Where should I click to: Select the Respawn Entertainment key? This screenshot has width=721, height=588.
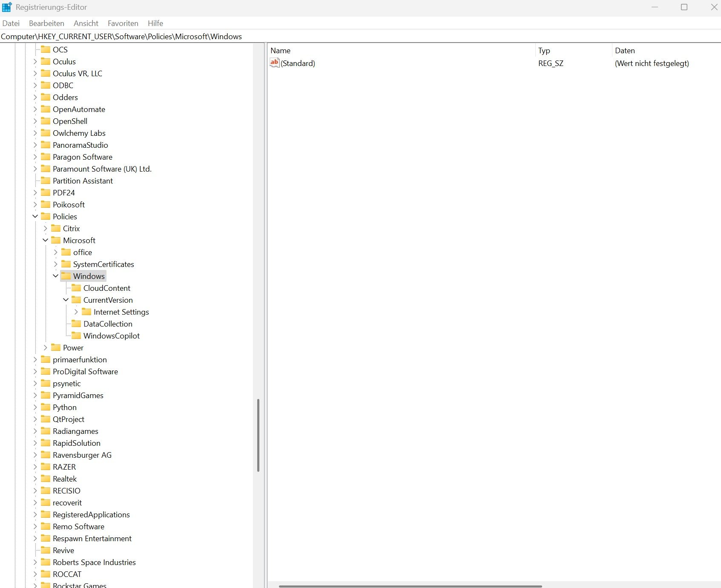tap(92, 538)
